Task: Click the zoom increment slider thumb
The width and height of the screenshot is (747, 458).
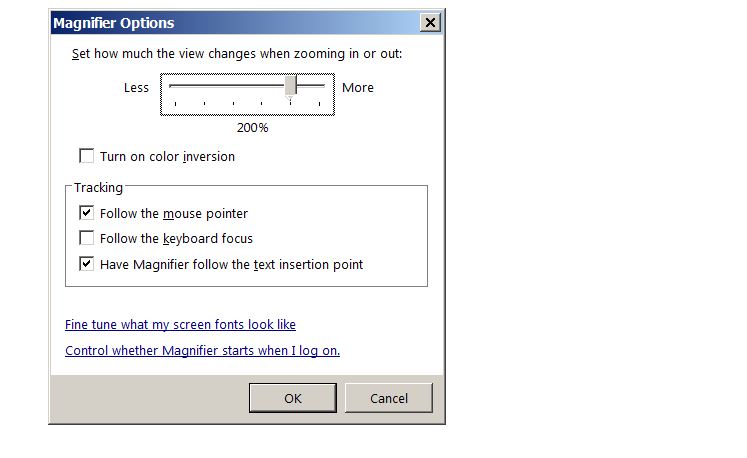Action: click(x=290, y=87)
